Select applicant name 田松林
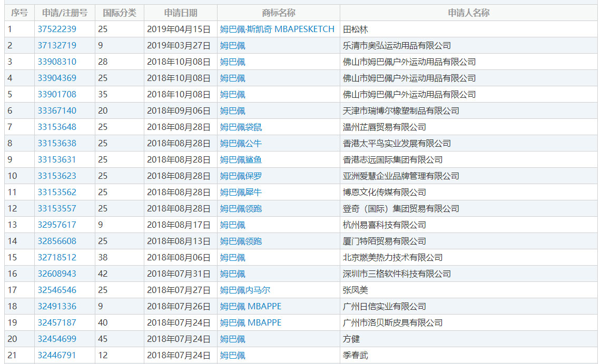 coord(356,29)
